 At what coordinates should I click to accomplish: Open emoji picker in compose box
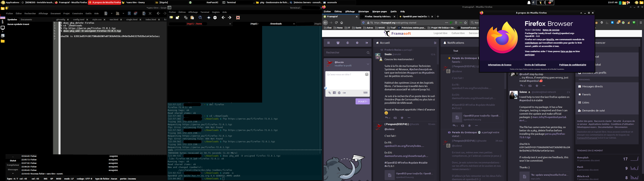click(x=367, y=74)
